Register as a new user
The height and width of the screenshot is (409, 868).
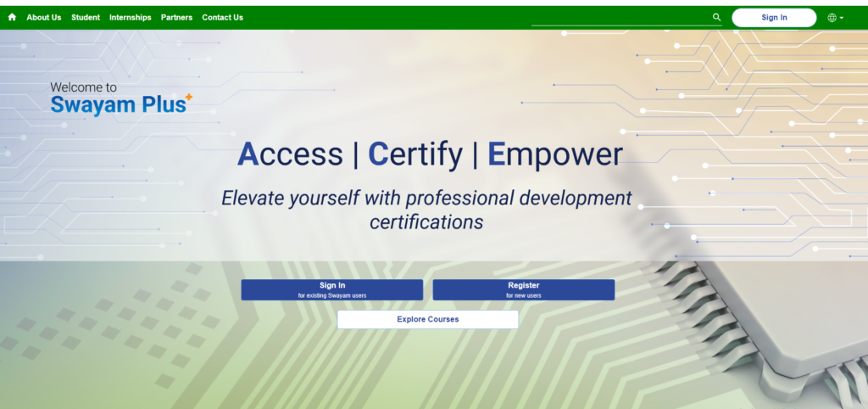tap(524, 290)
